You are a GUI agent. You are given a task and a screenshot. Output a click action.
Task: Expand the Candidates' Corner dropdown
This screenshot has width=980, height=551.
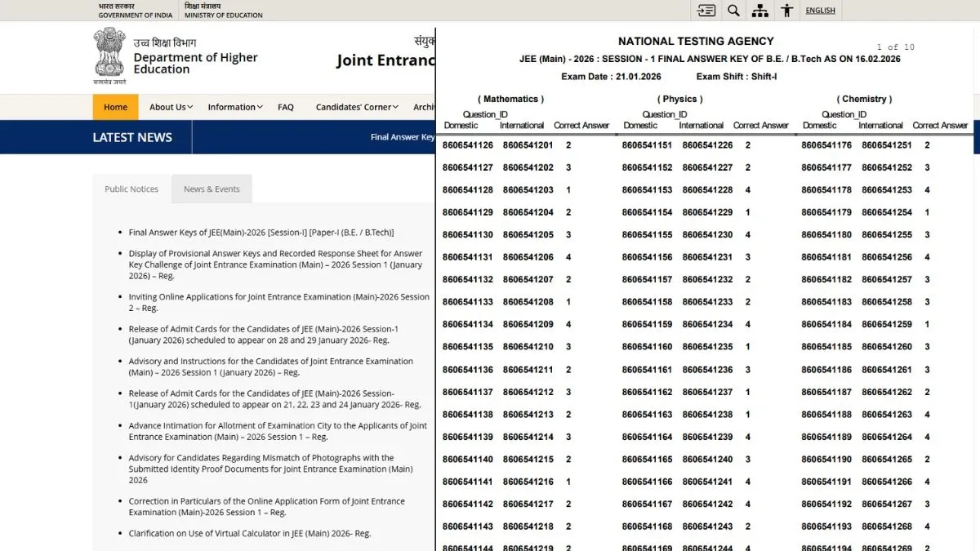pos(357,107)
